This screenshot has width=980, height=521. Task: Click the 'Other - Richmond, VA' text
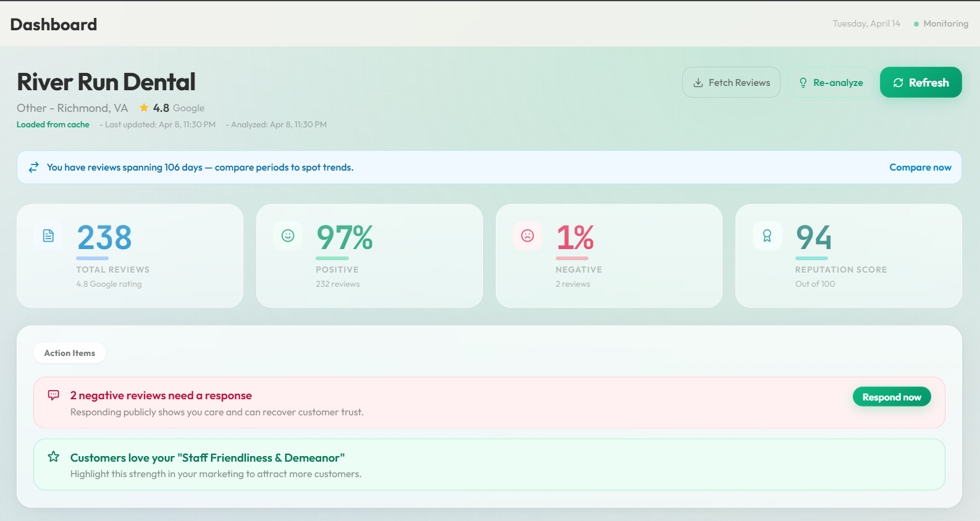click(72, 108)
